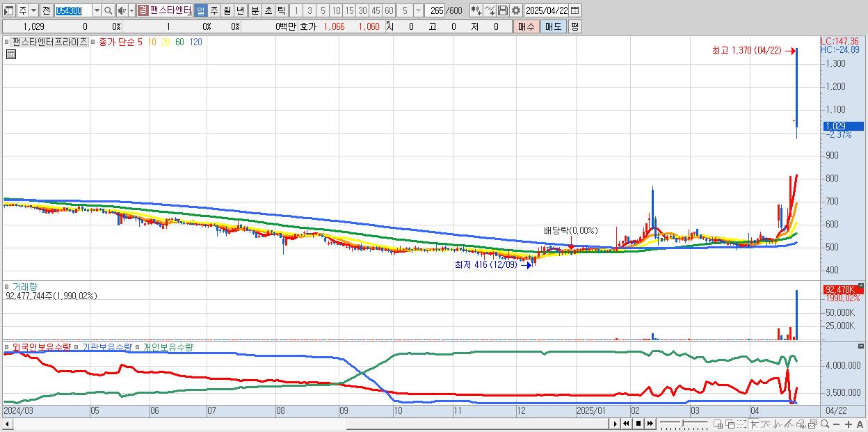Click the minus zoom-out icon
Image resolution: width=868 pixels, height=432 pixels.
[x=836, y=424]
